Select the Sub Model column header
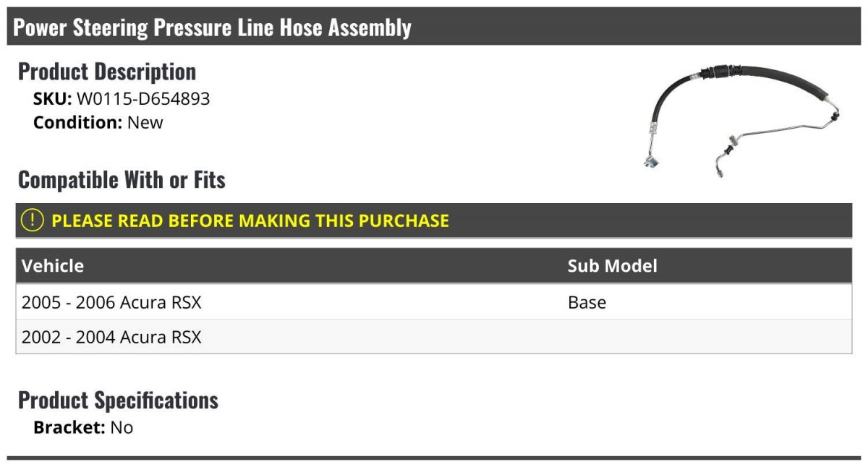This screenshot has height=467, width=868. (612, 265)
